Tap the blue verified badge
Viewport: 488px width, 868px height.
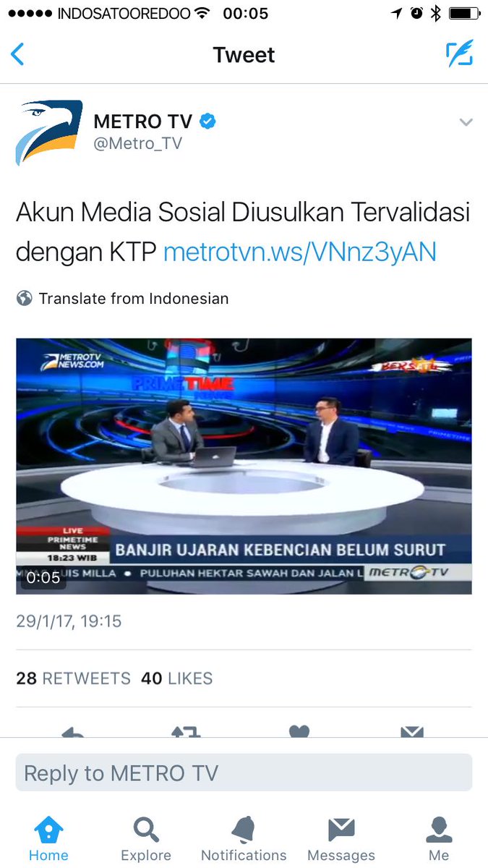pos(208,122)
